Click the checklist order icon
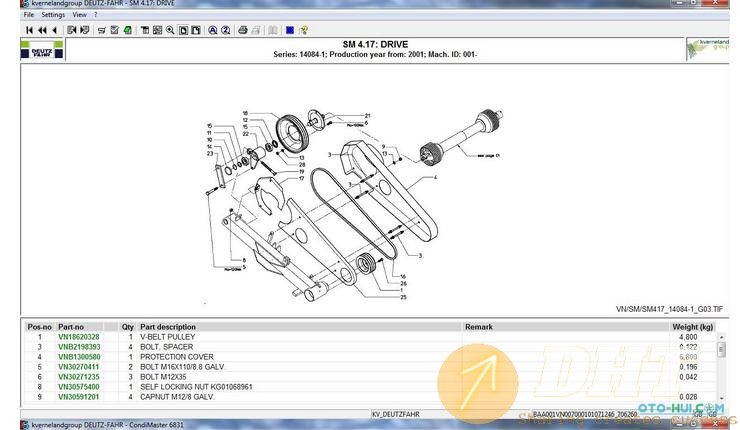 (x=114, y=30)
